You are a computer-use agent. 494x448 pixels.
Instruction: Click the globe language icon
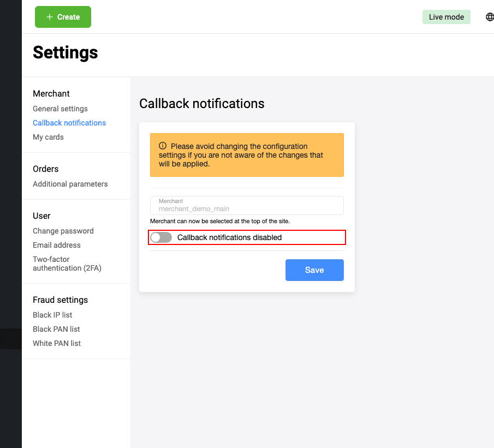click(490, 17)
